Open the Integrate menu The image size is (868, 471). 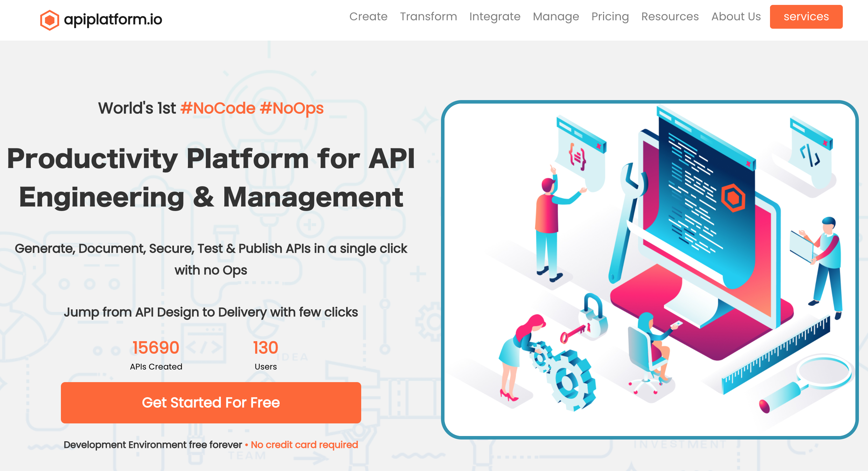[x=495, y=16]
